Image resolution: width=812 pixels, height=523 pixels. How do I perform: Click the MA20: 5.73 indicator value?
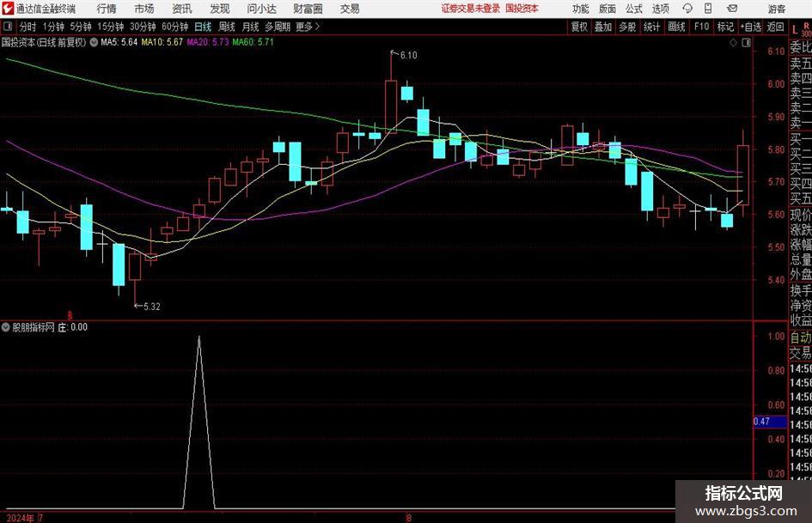click(x=208, y=42)
